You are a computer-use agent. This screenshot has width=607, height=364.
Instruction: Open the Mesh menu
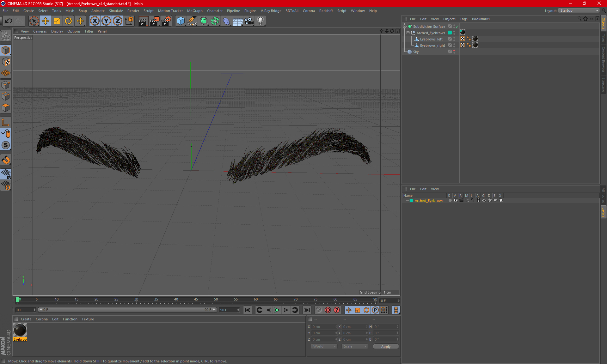click(70, 11)
